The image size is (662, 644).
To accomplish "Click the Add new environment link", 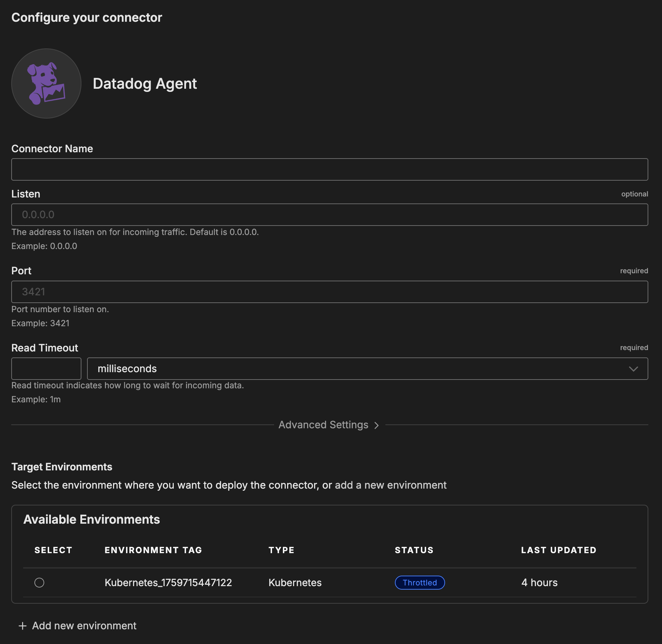I will click(84, 626).
